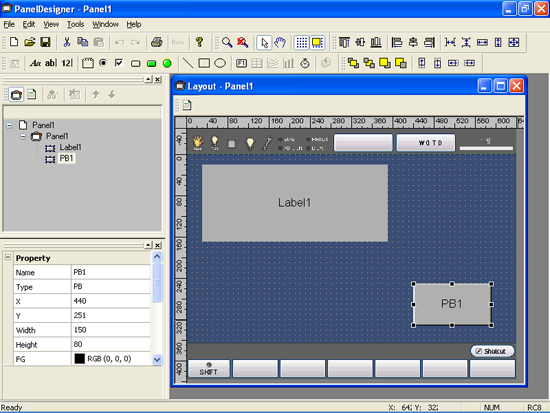Open the Tools menu

point(75,24)
